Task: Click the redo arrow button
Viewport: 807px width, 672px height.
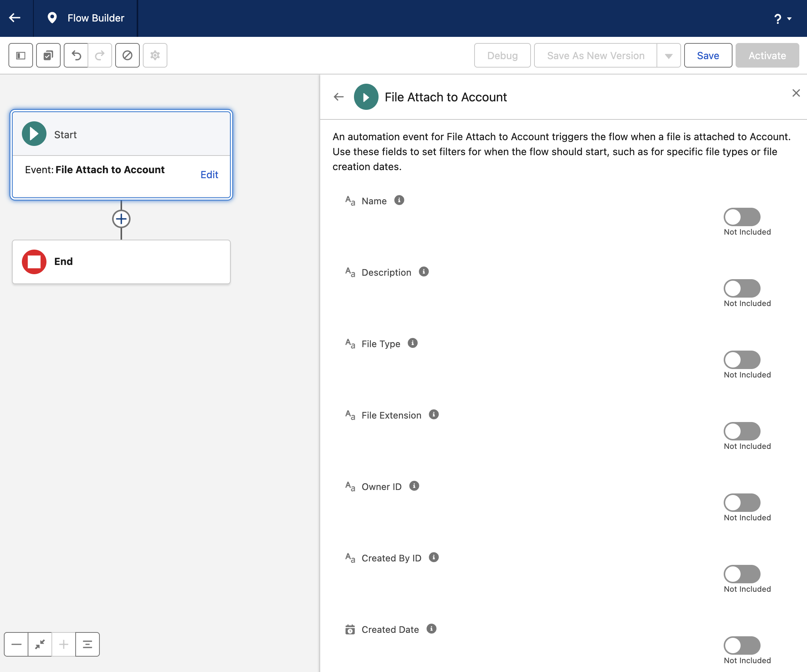Action: pyautogui.click(x=100, y=55)
